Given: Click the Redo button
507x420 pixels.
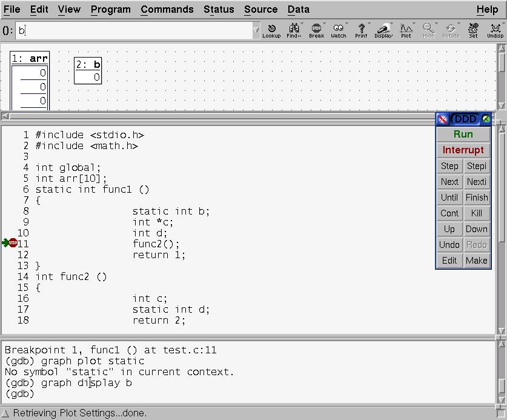Looking at the screenshot, I should pyautogui.click(x=477, y=245).
